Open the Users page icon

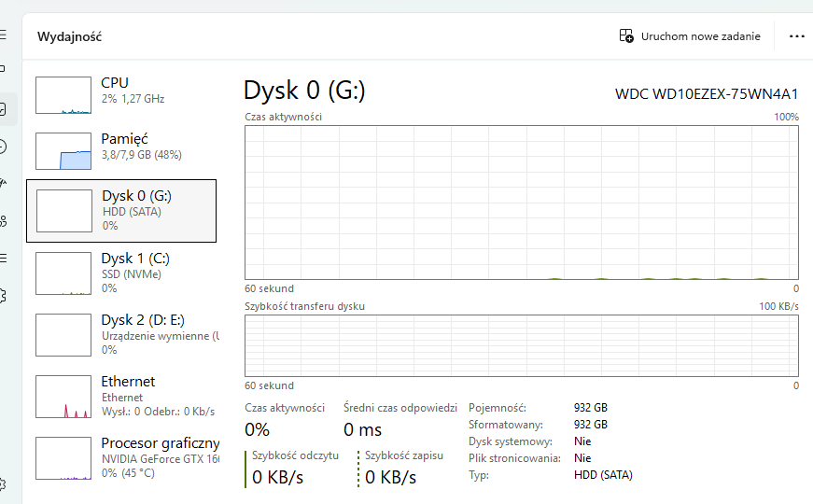4,220
